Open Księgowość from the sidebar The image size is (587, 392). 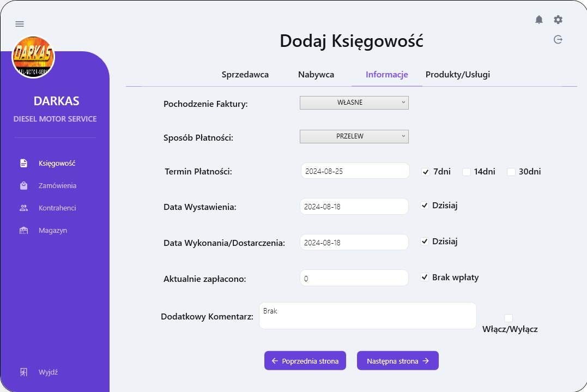click(x=57, y=163)
